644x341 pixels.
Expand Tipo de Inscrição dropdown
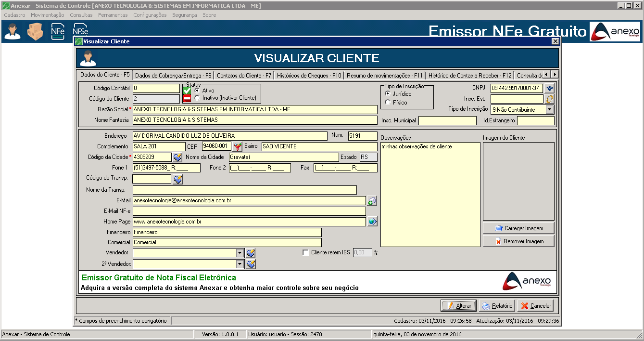(550, 109)
